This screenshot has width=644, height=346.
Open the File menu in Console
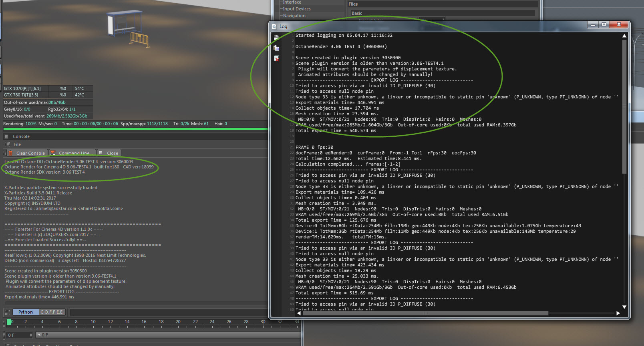click(17, 144)
